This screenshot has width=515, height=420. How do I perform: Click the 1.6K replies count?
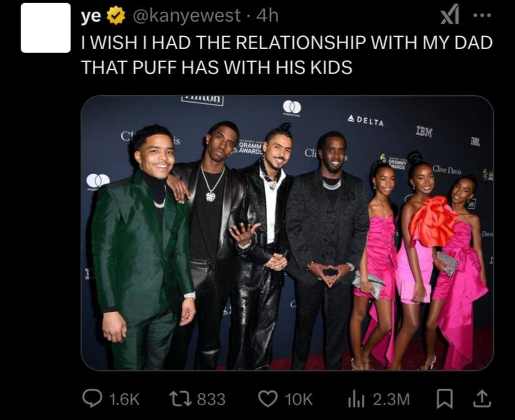pyautogui.click(x=124, y=399)
